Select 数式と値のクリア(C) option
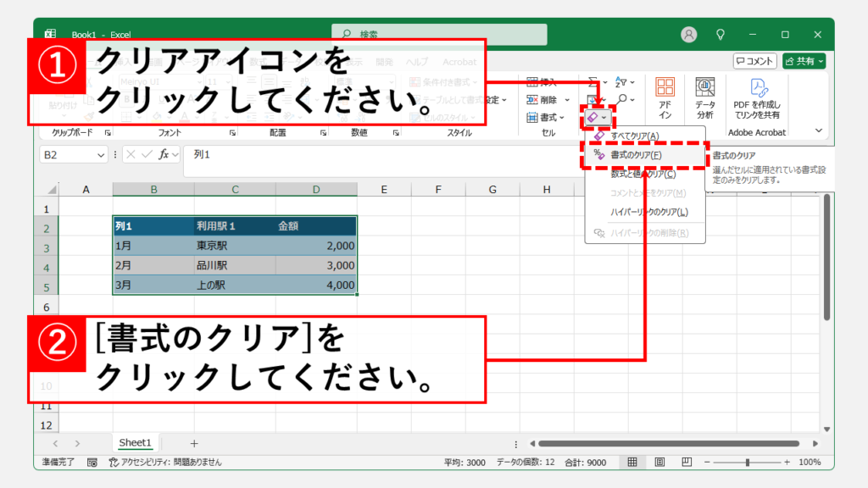 pyautogui.click(x=643, y=174)
